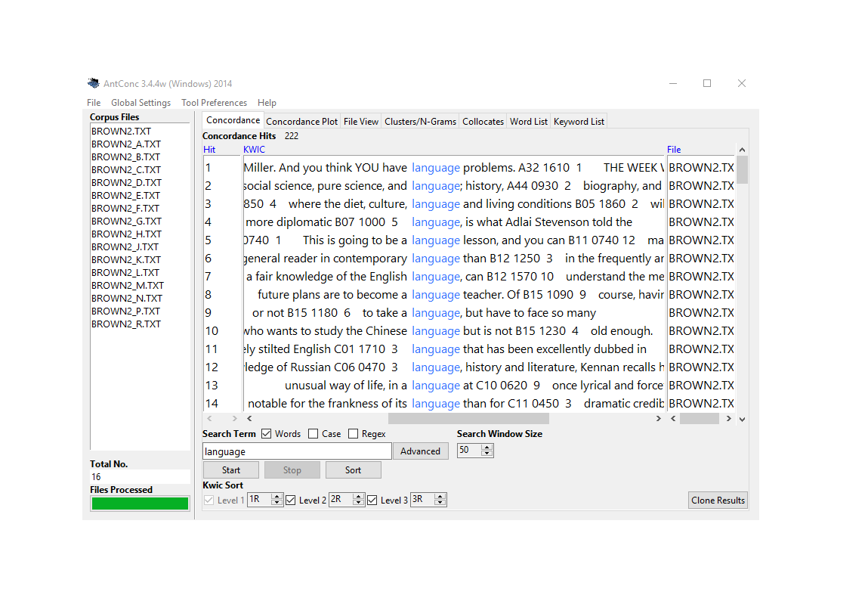This screenshot has width=868, height=595.
Task: Click the search term input field
Action: click(297, 451)
